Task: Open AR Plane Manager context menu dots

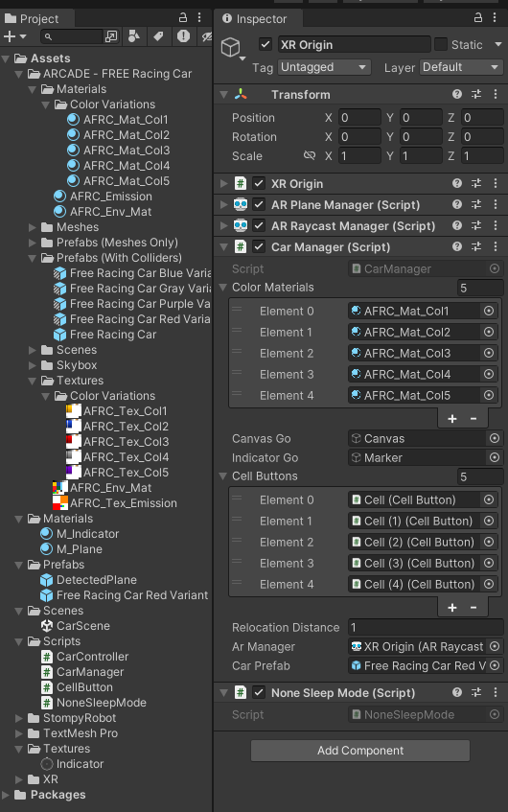Action: [x=496, y=204]
